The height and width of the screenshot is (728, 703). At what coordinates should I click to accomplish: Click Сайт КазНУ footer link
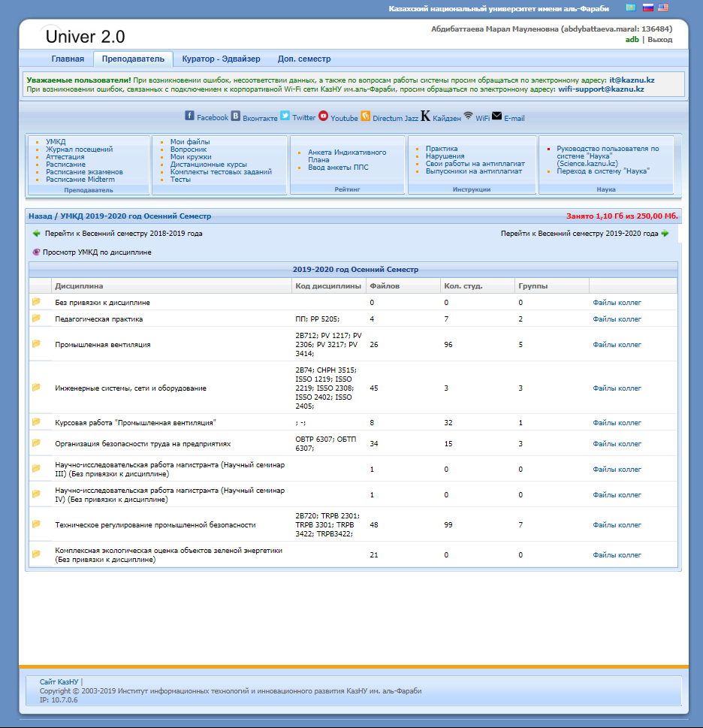59,681
